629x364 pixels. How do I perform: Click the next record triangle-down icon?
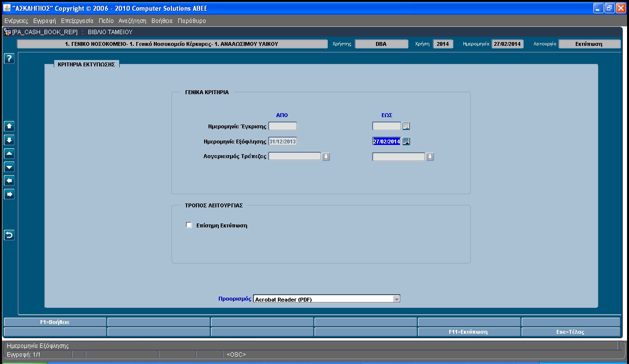coord(9,167)
